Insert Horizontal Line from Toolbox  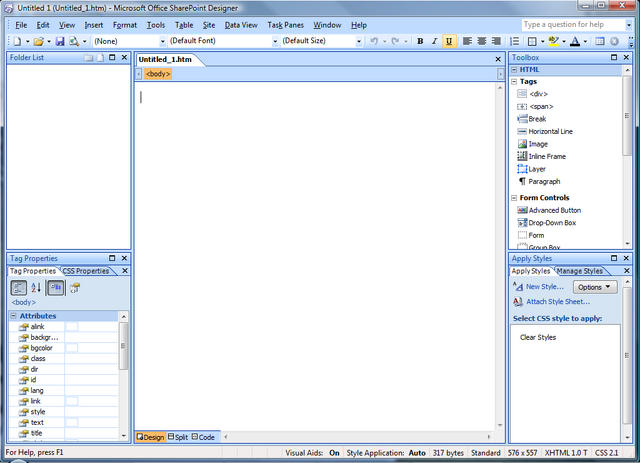[x=545, y=131]
